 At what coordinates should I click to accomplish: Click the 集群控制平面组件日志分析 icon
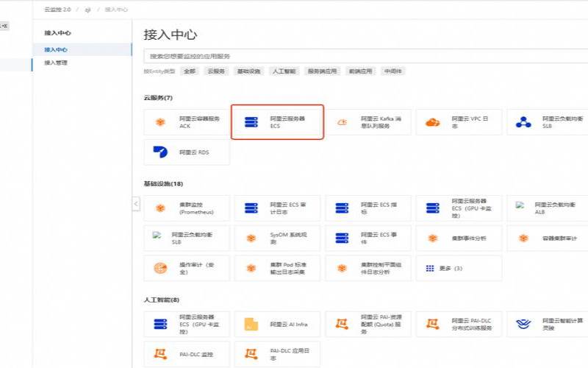342,268
